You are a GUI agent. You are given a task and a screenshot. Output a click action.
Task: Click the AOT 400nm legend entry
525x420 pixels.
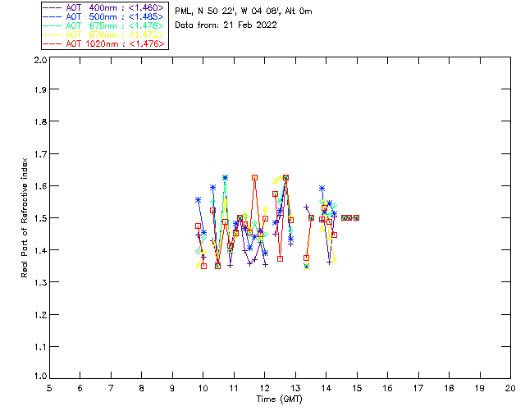tap(103, 7)
